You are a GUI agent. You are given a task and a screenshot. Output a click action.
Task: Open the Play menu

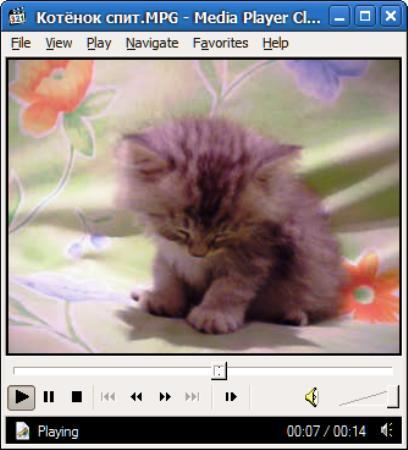click(99, 43)
